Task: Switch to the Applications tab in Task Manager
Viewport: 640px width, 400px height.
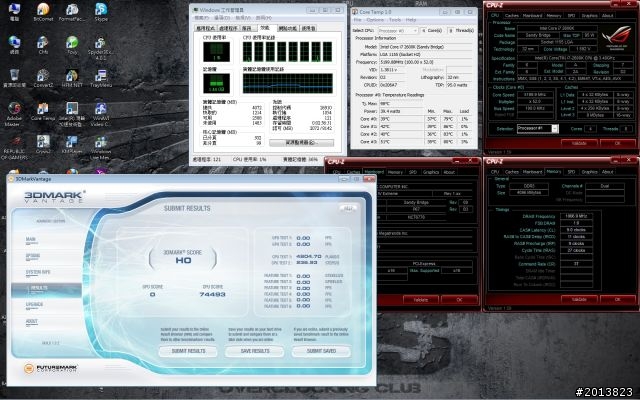Action: [x=205, y=28]
